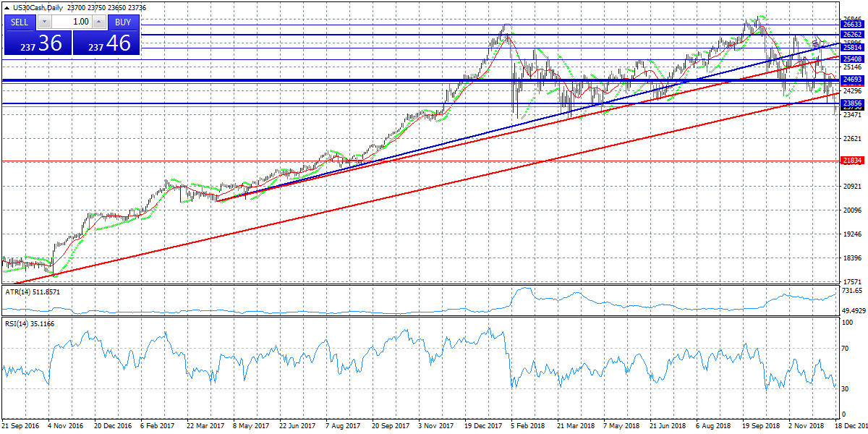Click the 25408 price level label
Screen dimensions: 868x434
pyautogui.click(x=852, y=59)
